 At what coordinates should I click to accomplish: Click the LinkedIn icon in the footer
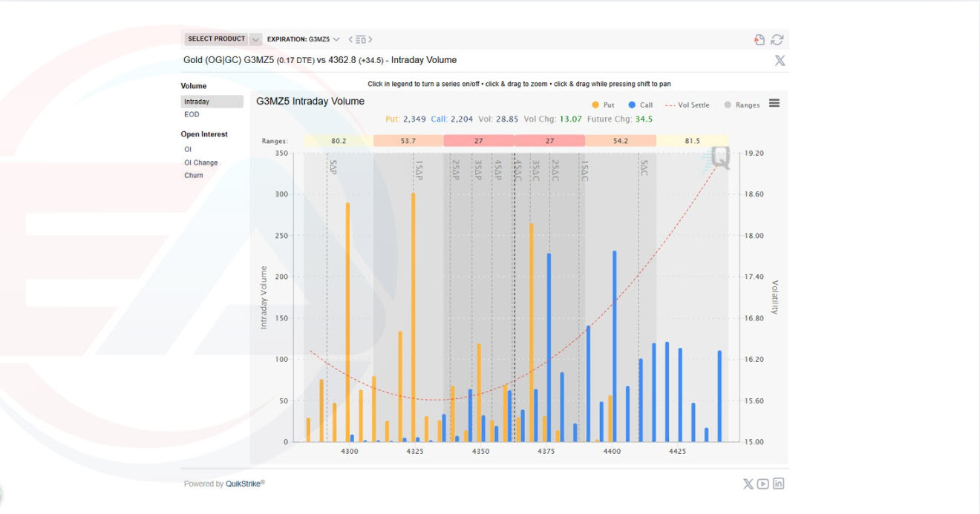pyautogui.click(x=779, y=483)
